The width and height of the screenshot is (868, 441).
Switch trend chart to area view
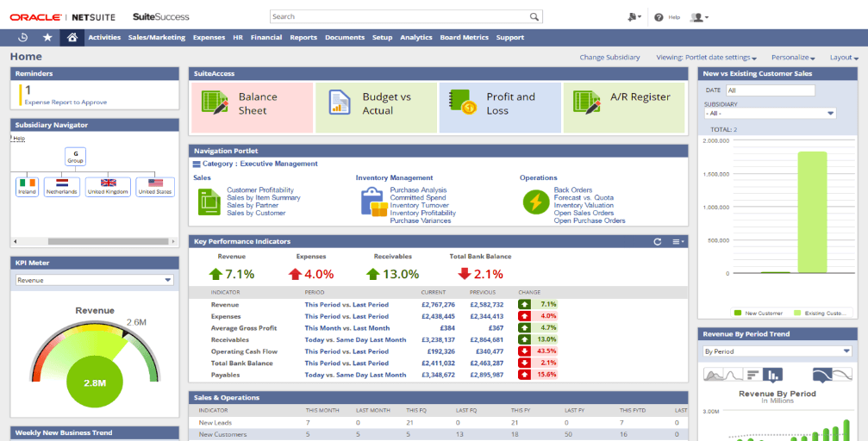714,375
